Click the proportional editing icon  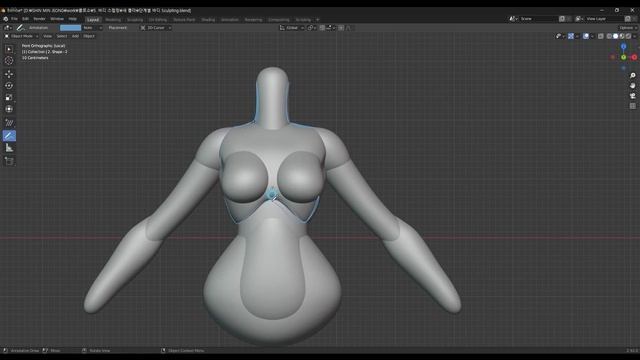341,28
